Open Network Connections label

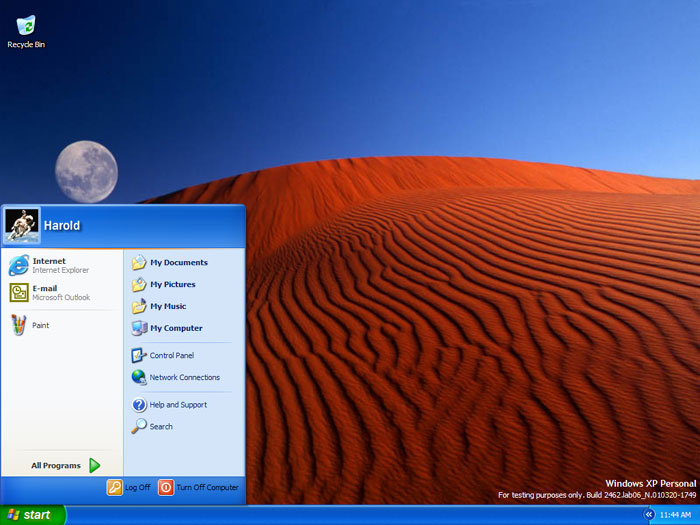[x=185, y=377]
